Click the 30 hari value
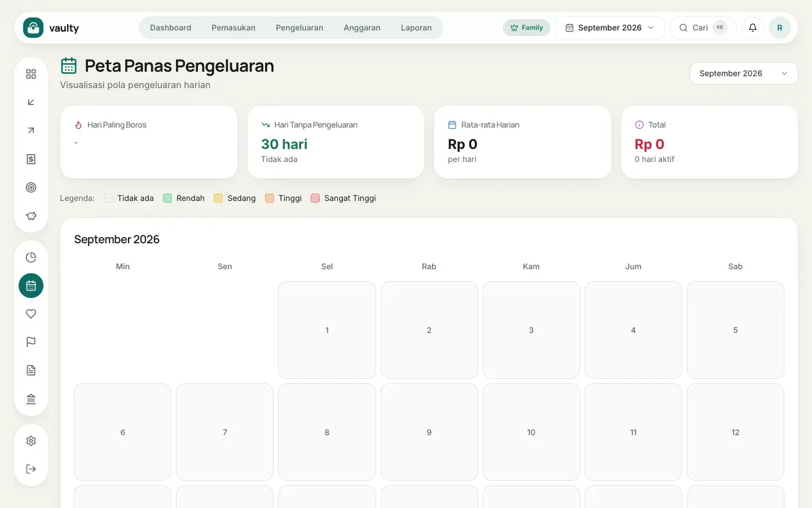The width and height of the screenshot is (812, 508). pos(284,144)
